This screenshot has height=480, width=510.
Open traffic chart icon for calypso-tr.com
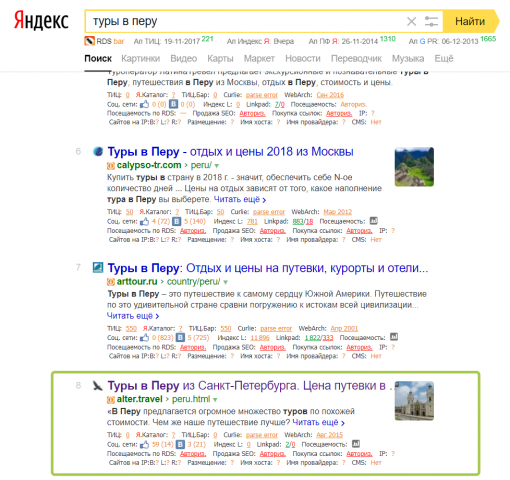pyautogui.click(x=374, y=221)
